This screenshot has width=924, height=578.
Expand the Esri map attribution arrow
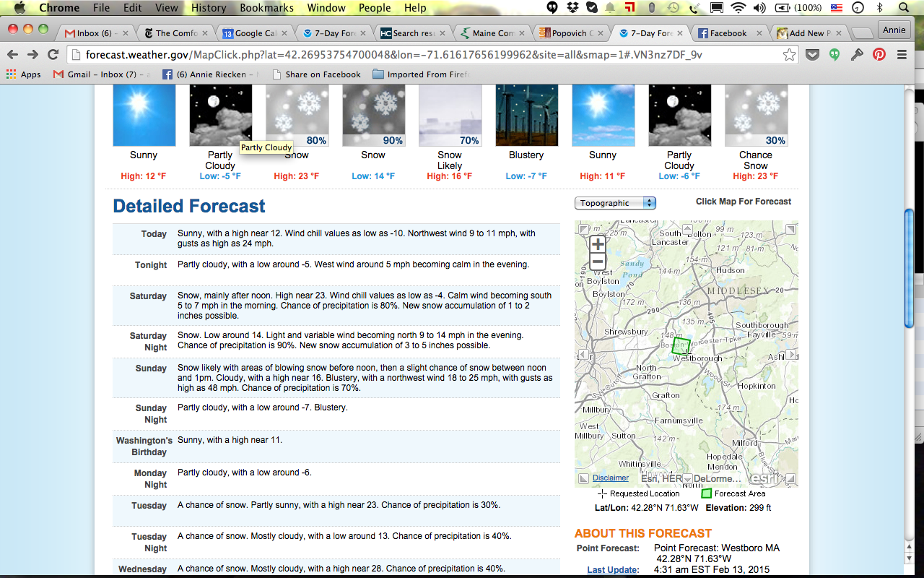pyautogui.click(x=688, y=479)
